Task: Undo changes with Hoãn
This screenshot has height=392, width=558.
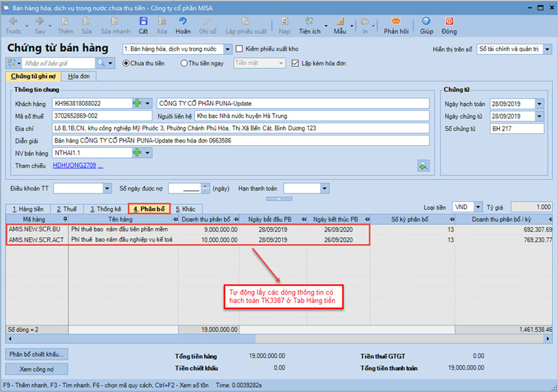Action: point(182,25)
